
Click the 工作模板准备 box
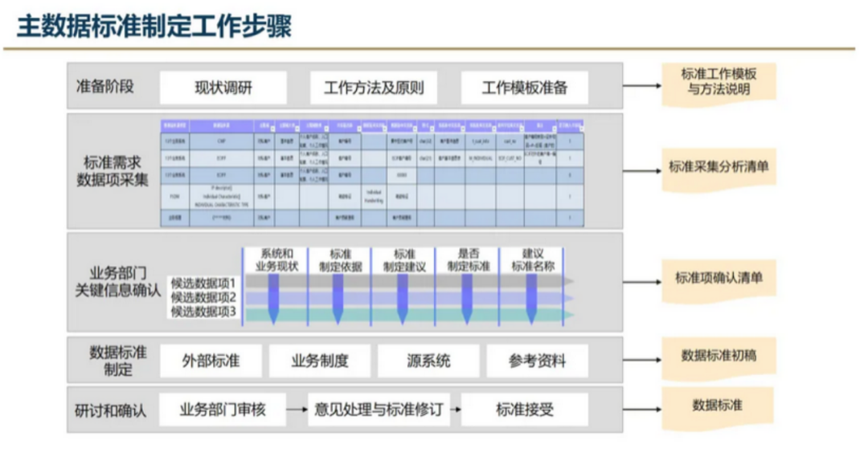pyautogui.click(x=524, y=88)
